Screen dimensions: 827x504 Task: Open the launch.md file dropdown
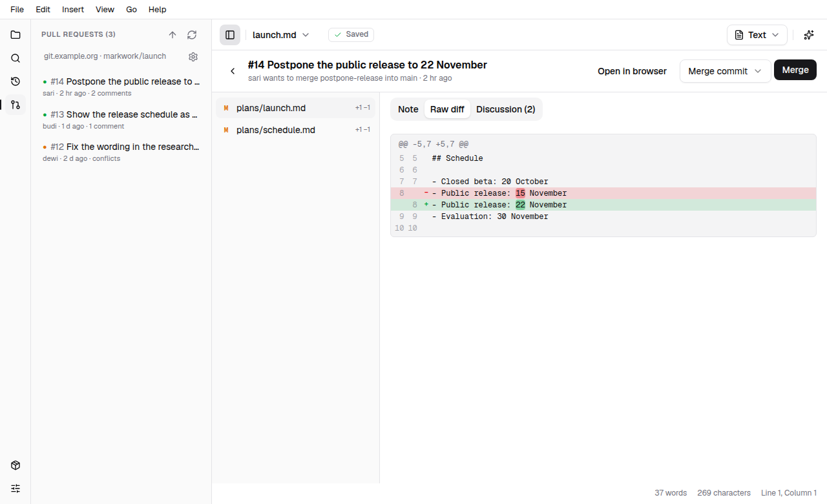[281, 35]
